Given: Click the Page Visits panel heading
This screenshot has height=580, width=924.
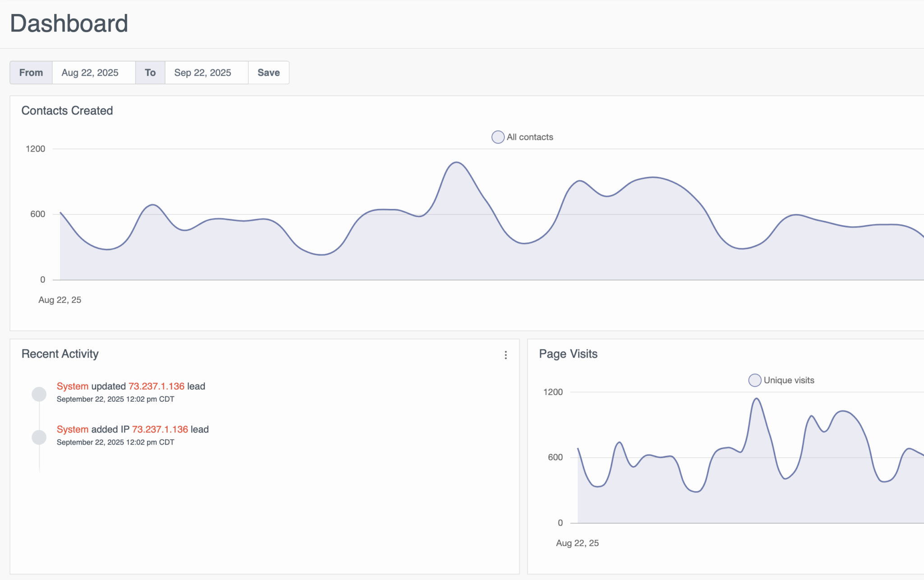Looking at the screenshot, I should click(568, 354).
